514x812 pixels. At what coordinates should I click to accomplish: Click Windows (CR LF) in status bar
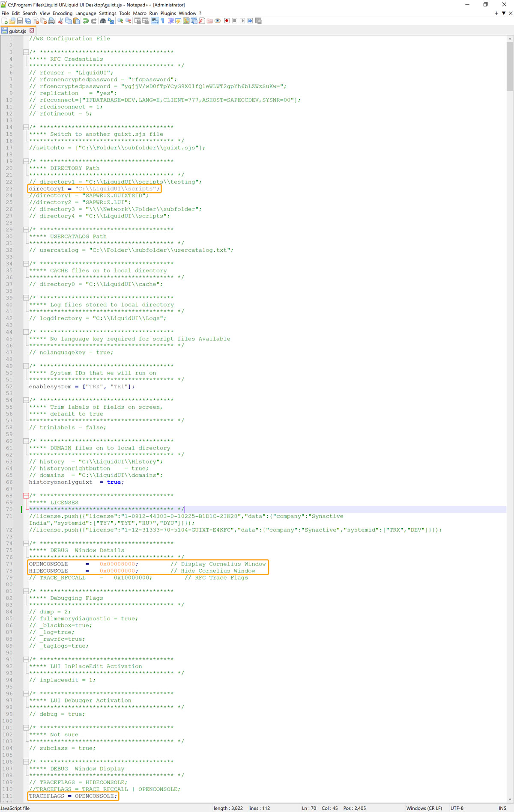pos(424,808)
